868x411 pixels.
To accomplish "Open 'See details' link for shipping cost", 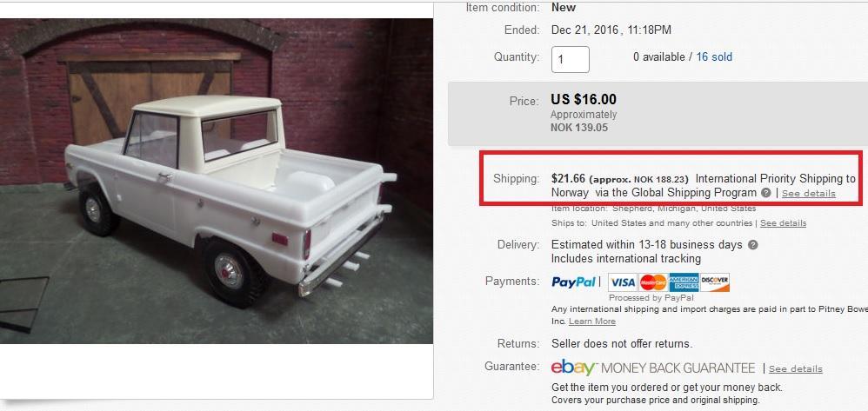I will click(808, 194).
